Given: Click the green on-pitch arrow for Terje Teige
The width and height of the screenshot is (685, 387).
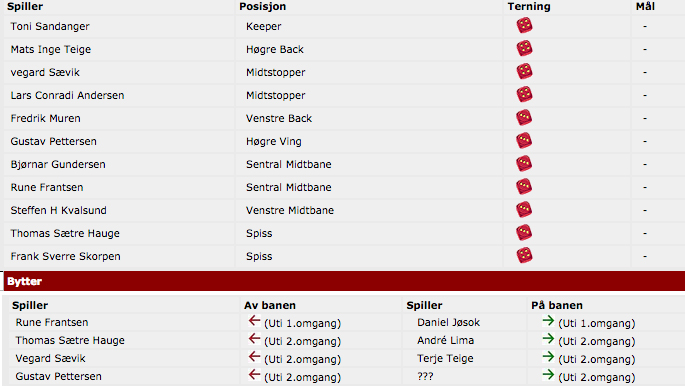Looking at the screenshot, I should click(548, 357).
